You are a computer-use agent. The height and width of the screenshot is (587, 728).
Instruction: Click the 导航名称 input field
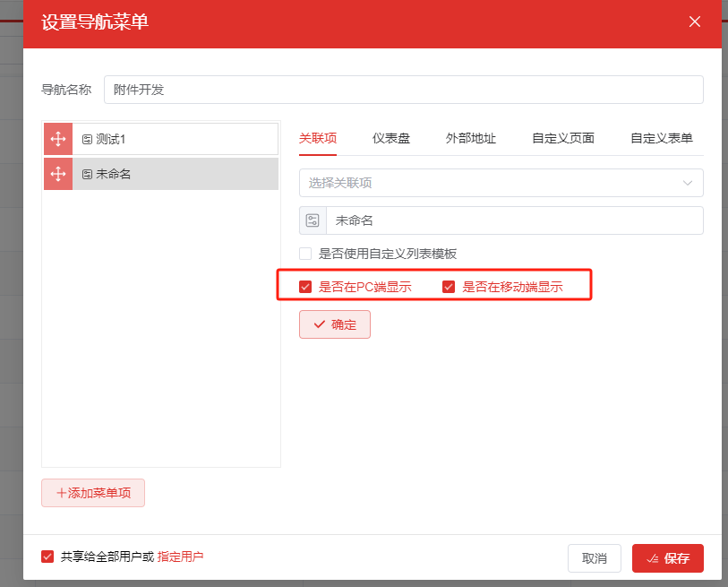point(404,90)
